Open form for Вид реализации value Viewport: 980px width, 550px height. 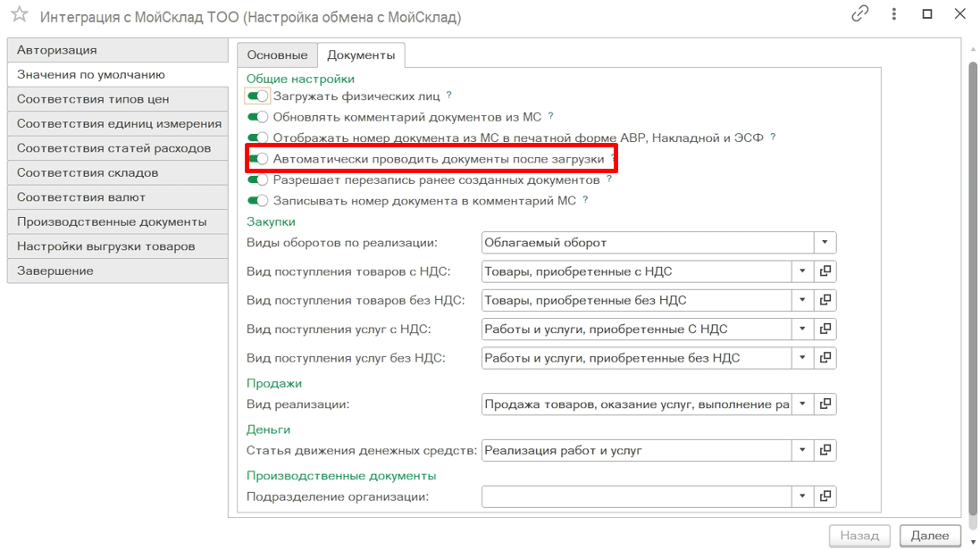tap(825, 404)
